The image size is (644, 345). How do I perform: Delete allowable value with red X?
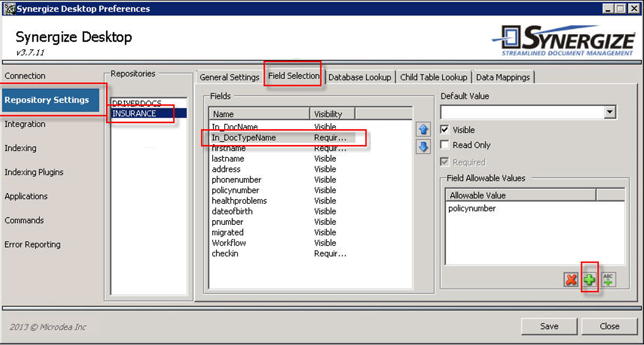coord(571,280)
